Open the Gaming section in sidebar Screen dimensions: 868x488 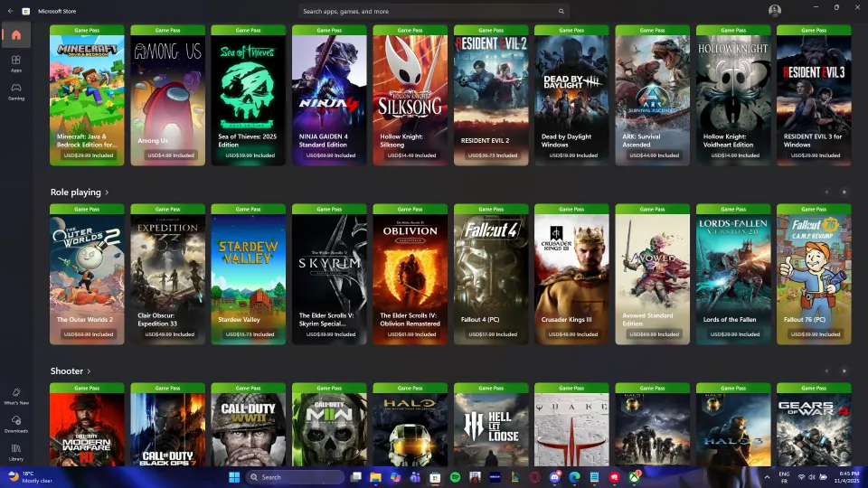(16, 91)
